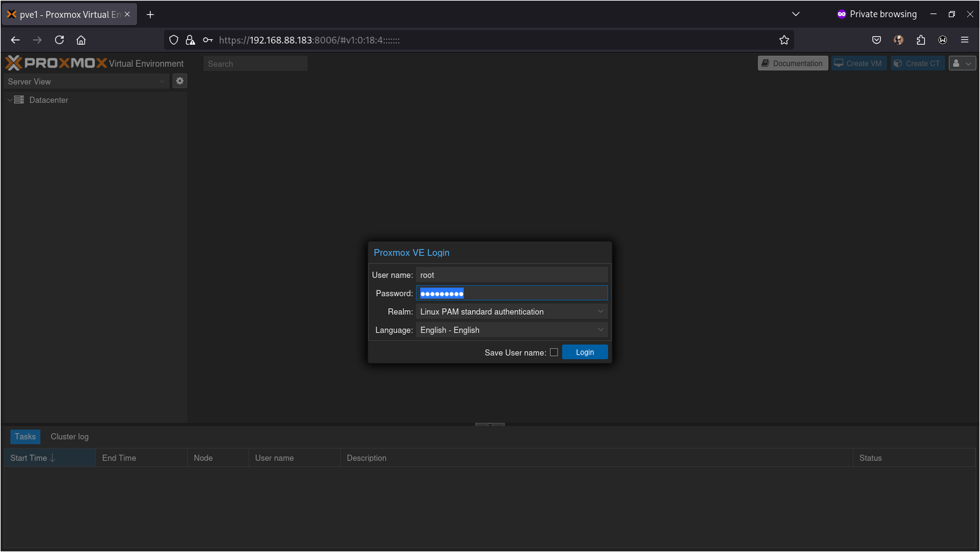This screenshot has width=980, height=552.
Task: Reload the Proxmox page
Action: click(59, 40)
